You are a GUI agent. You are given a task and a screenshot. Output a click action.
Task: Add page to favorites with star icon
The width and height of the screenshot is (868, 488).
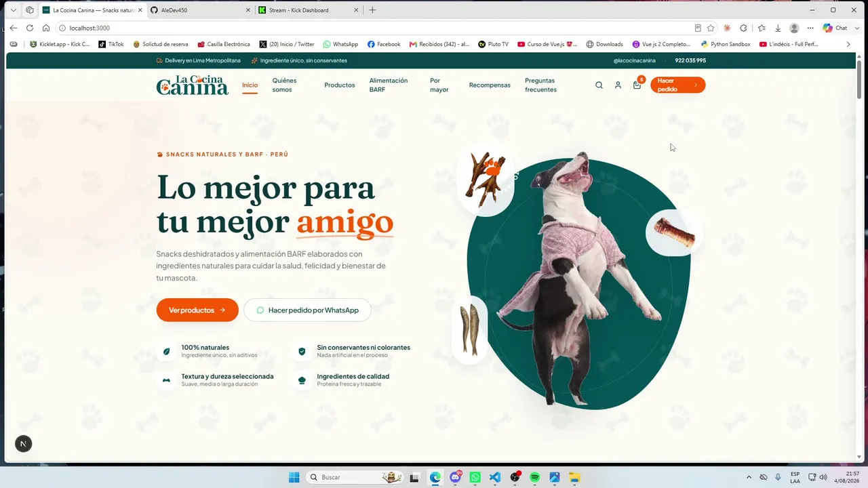point(711,28)
